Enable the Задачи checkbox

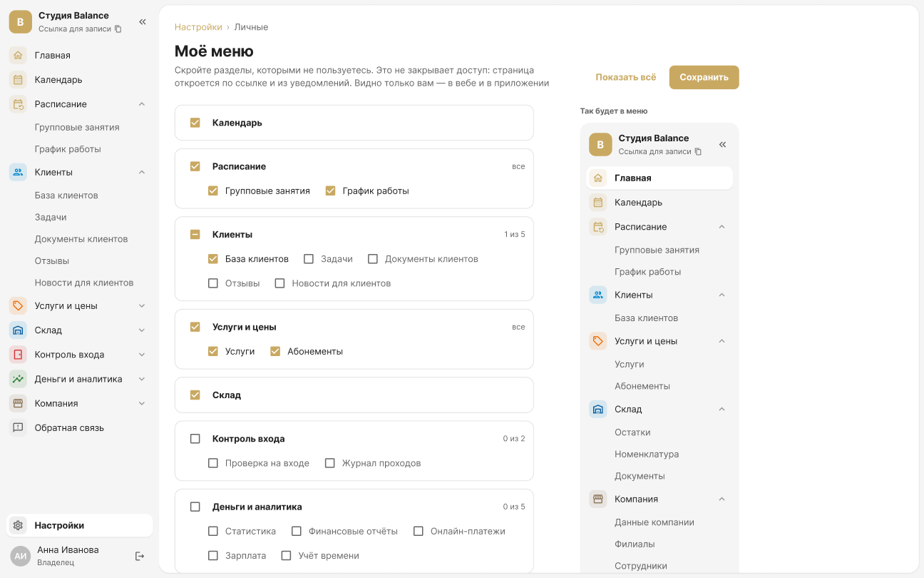pyautogui.click(x=309, y=259)
